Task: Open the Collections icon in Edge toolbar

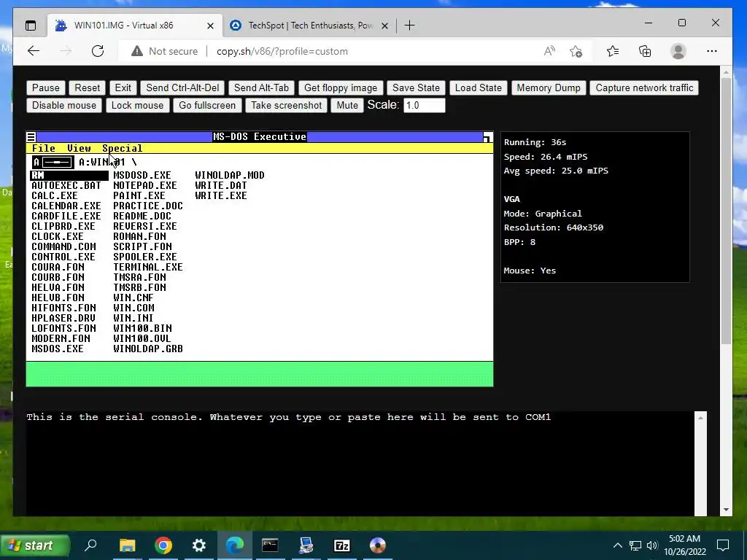Action: [645, 51]
